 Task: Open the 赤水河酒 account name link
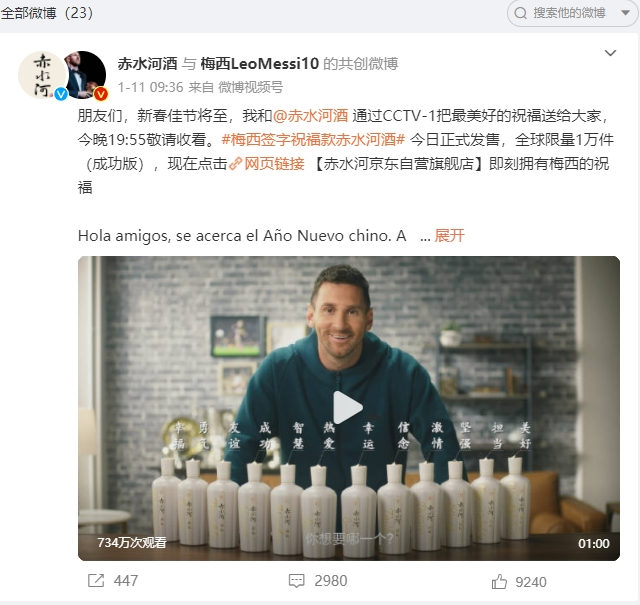coord(147,64)
